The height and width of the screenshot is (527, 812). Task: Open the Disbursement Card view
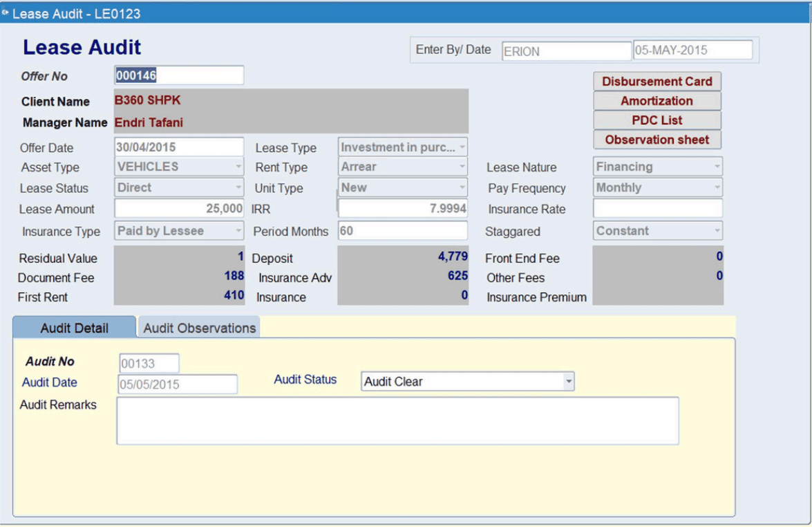[656, 81]
